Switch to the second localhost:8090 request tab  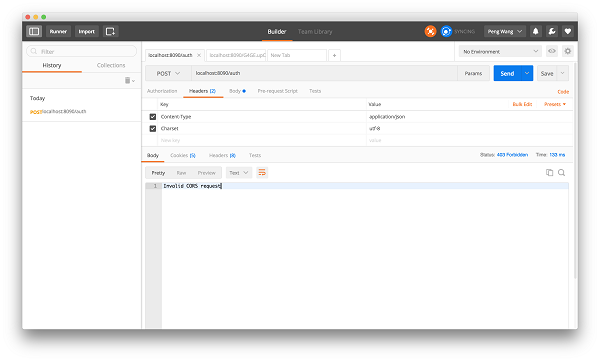(236, 55)
